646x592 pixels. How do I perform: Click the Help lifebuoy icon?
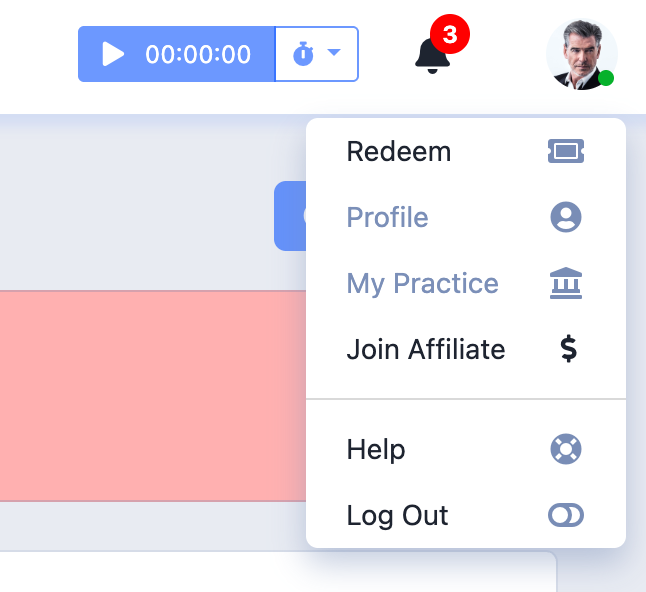pos(566,450)
